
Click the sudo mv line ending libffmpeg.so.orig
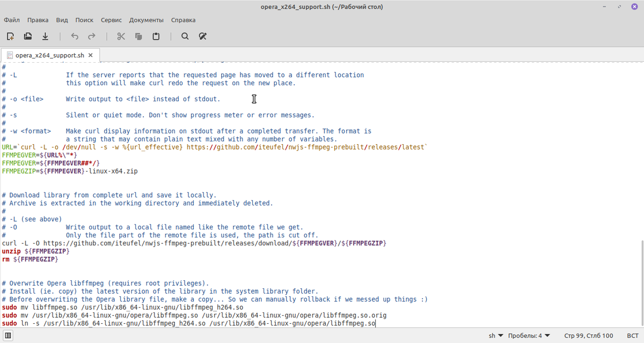tap(194, 316)
